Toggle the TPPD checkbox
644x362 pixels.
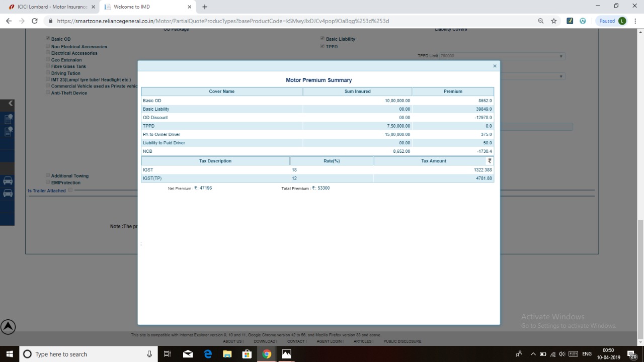pyautogui.click(x=323, y=46)
